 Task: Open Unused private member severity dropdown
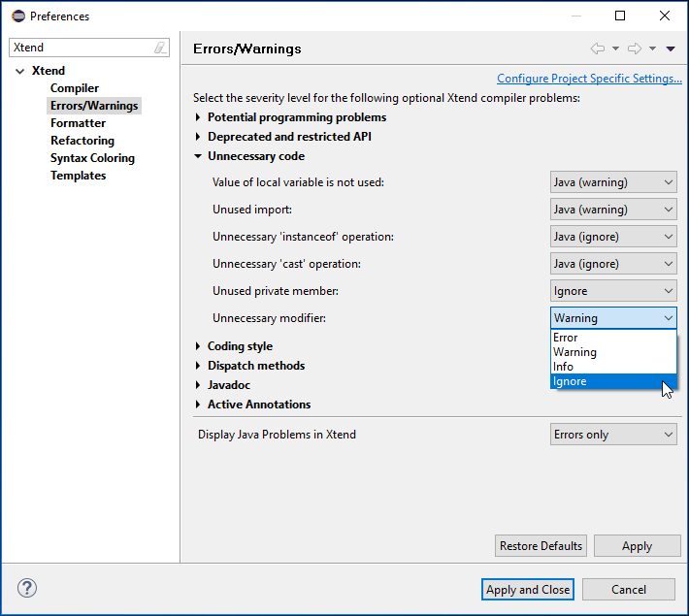(613, 291)
